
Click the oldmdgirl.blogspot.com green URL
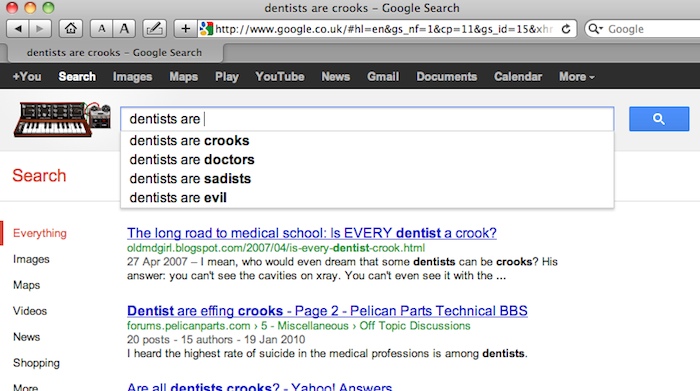[x=276, y=248]
